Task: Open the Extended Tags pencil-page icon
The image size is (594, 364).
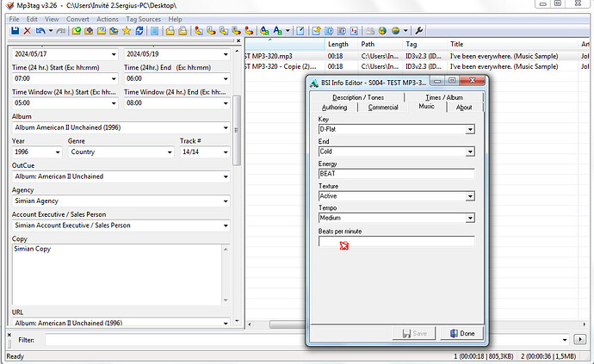Action: [300, 31]
